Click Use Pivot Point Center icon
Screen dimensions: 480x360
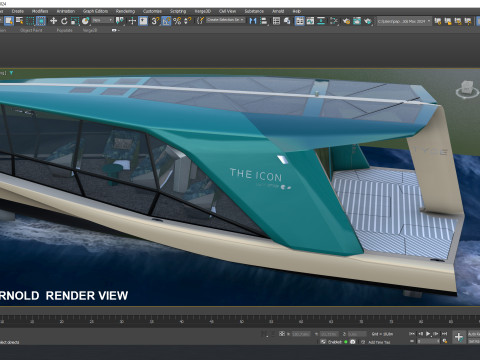click(120, 21)
